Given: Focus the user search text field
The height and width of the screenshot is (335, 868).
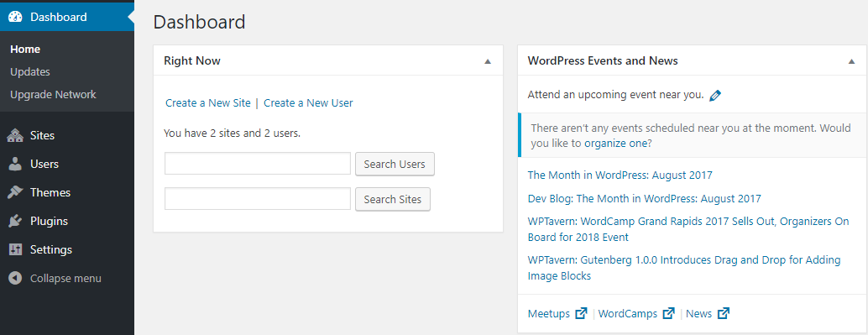Looking at the screenshot, I should click(258, 164).
